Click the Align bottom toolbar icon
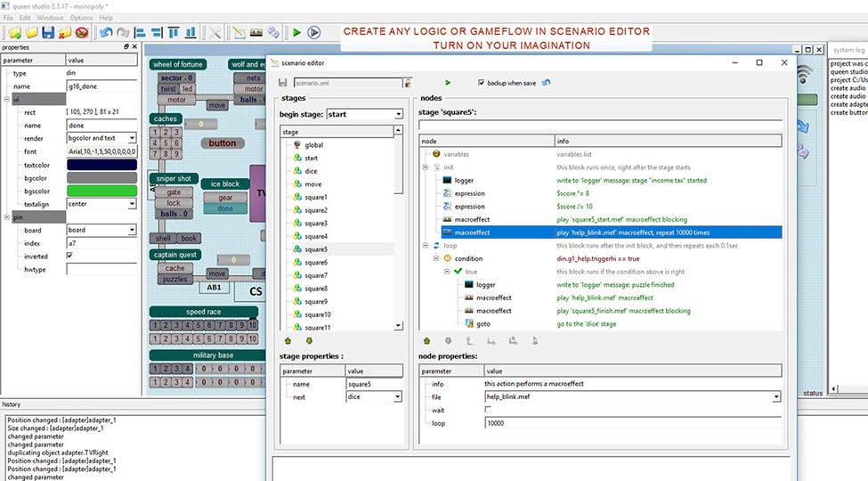The height and width of the screenshot is (481, 868). [191, 33]
